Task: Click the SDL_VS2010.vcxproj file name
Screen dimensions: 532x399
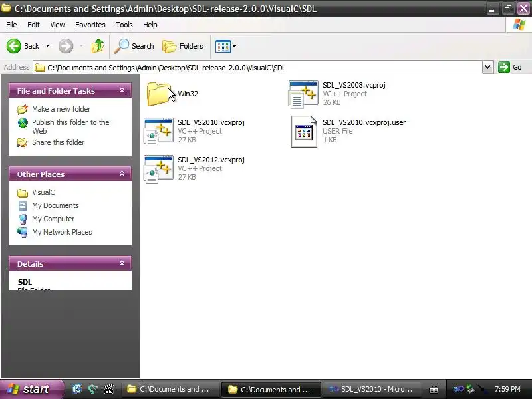Action: pos(211,122)
